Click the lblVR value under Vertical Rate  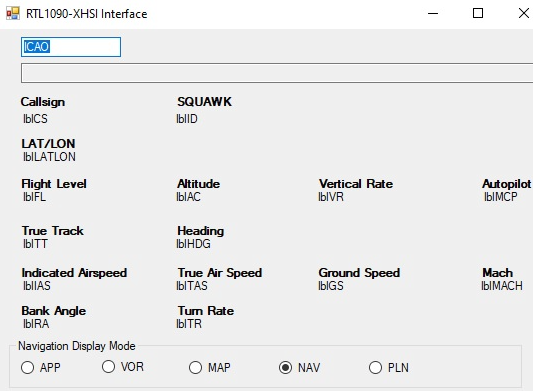tap(331, 197)
